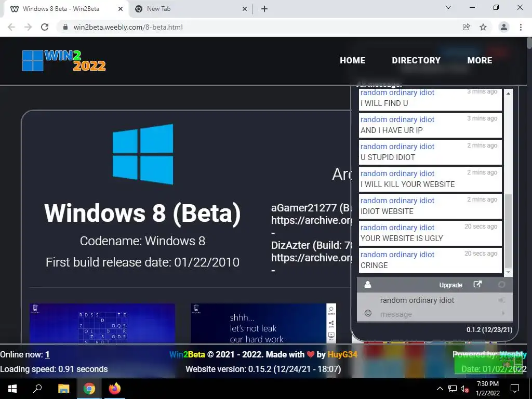Image resolution: width=532 pixels, height=399 pixels.
Task: Open the 'shhh... let's not leak' screenshot thumbnail
Action: click(x=263, y=324)
